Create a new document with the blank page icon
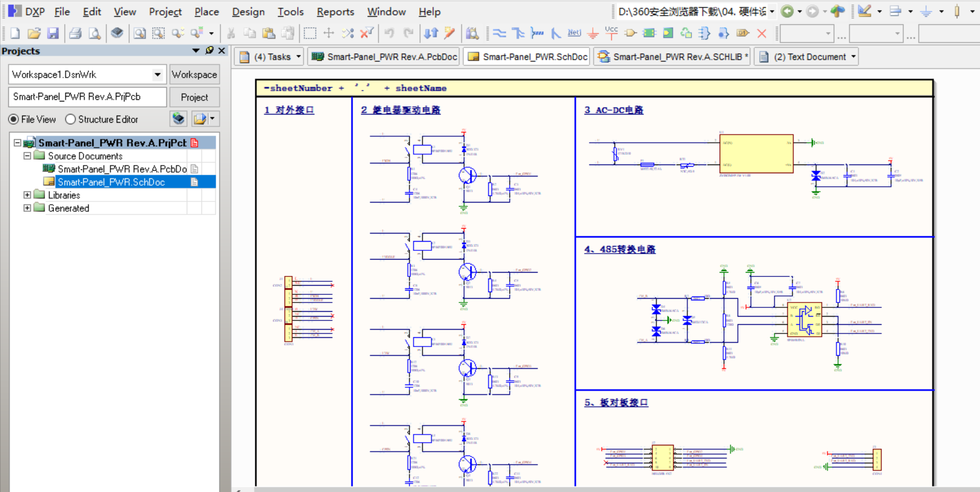This screenshot has height=492, width=980. (x=15, y=34)
